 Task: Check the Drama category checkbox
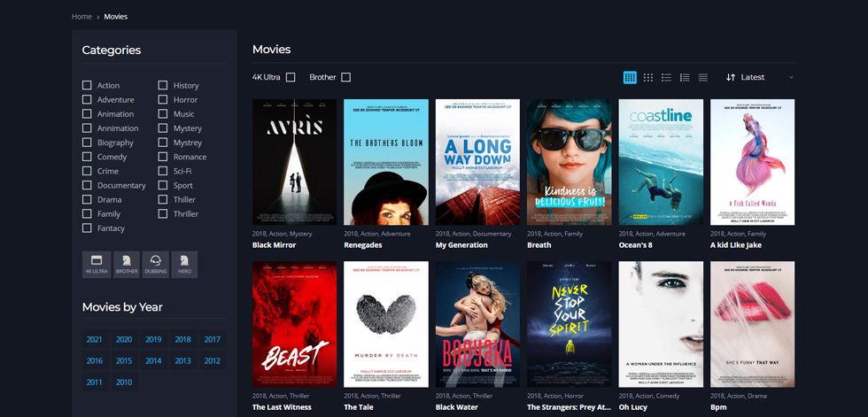(x=87, y=200)
